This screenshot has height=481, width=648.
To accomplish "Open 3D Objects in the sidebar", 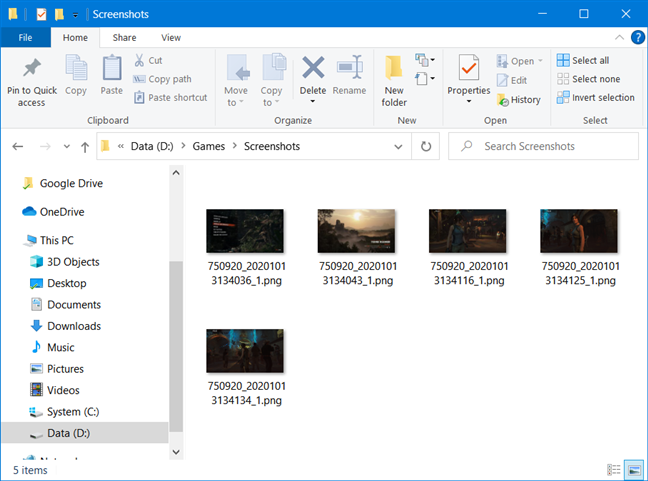I will click(x=65, y=262).
